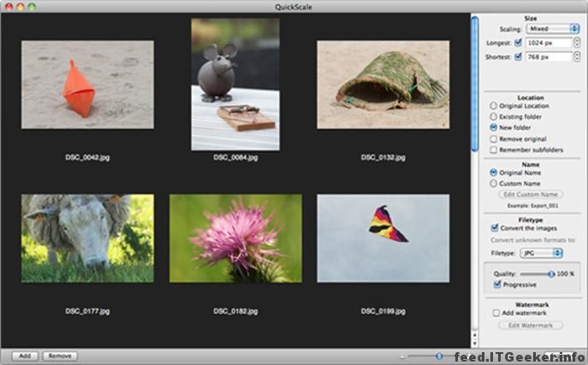Image resolution: width=588 pixels, height=365 pixels.
Task: Choose the DSC_0182.jpg thistle flower photo
Action: pos(235,238)
